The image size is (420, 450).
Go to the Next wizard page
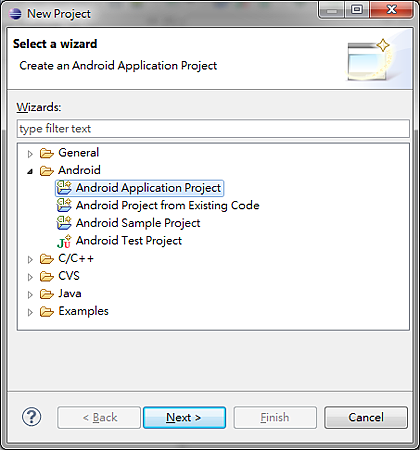(x=184, y=417)
